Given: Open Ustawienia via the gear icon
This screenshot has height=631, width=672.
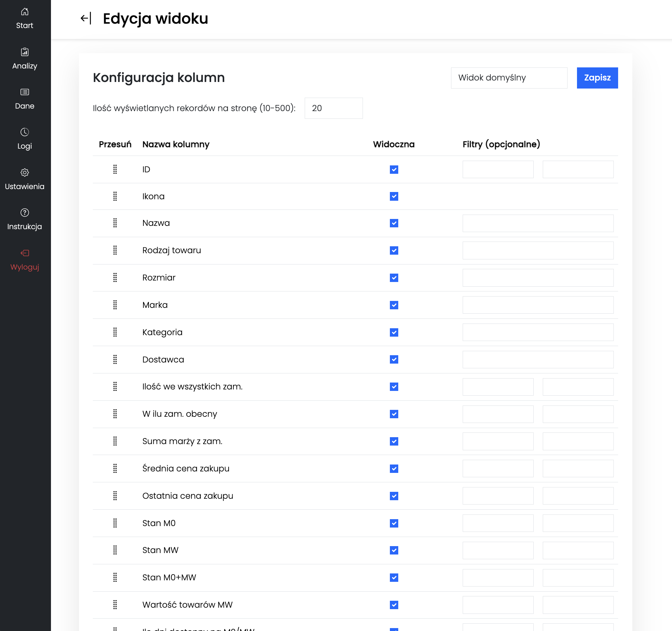Looking at the screenshot, I should (x=25, y=172).
